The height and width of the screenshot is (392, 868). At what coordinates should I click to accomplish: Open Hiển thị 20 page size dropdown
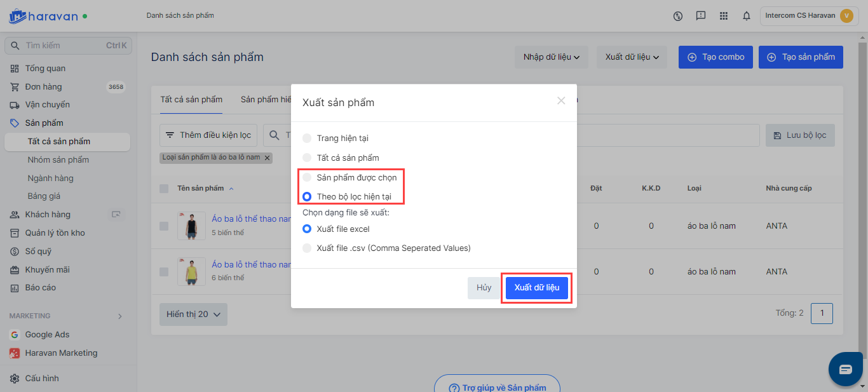(x=193, y=314)
